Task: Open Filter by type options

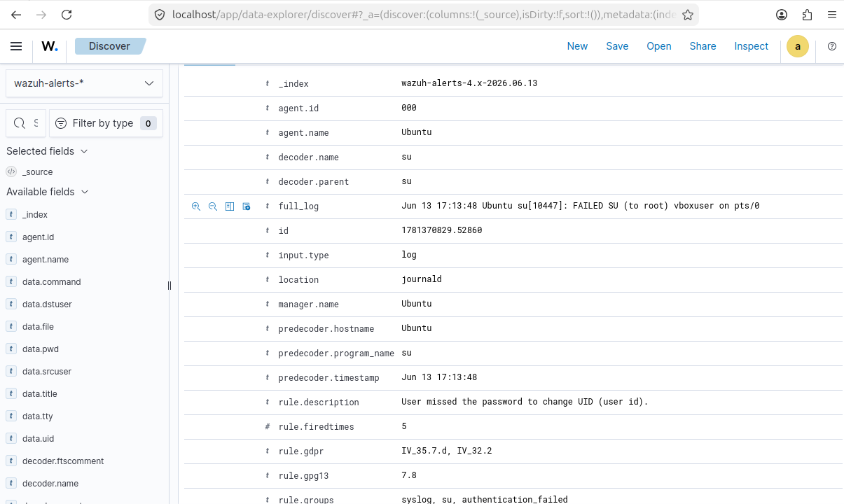Action: pyautogui.click(x=106, y=123)
